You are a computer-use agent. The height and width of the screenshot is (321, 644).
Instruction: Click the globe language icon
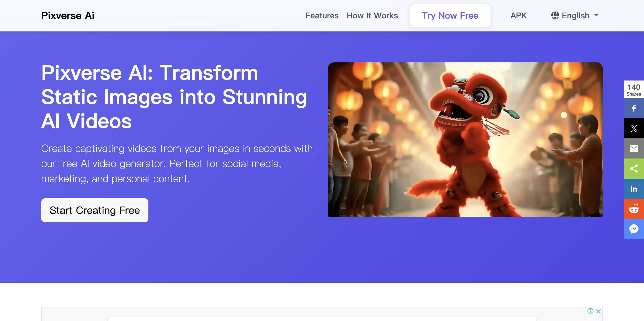point(555,16)
